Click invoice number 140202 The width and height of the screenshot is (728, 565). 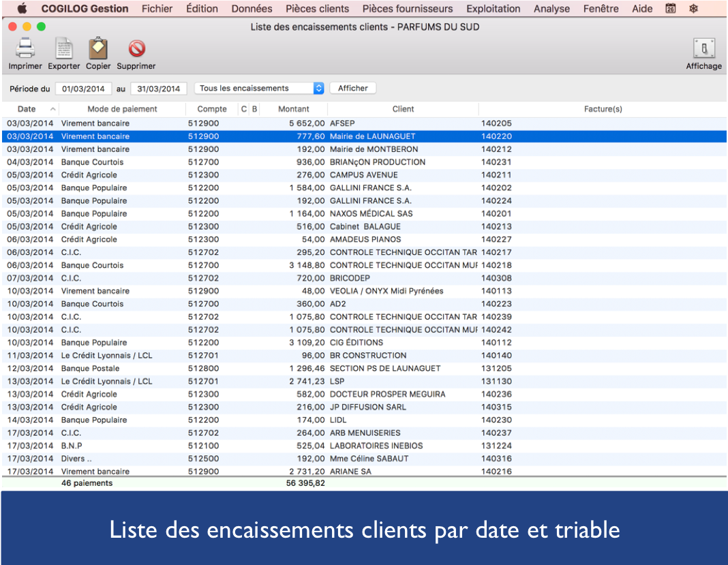[496, 188]
